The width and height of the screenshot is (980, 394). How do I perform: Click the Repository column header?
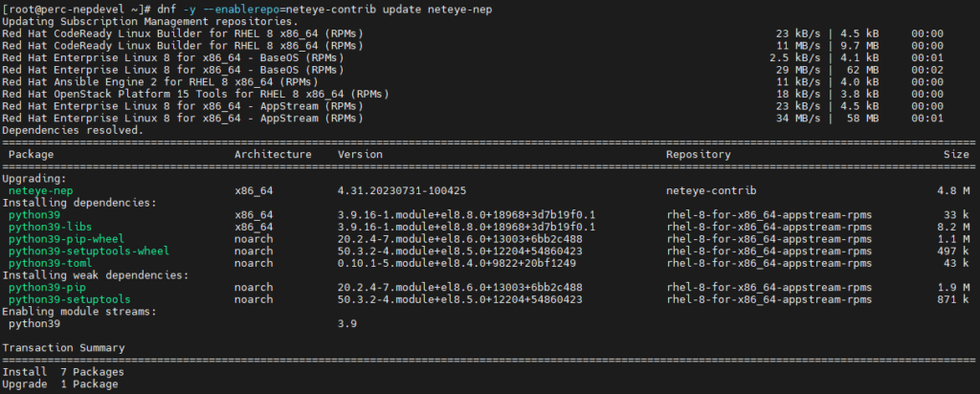[x=698, y=154]
